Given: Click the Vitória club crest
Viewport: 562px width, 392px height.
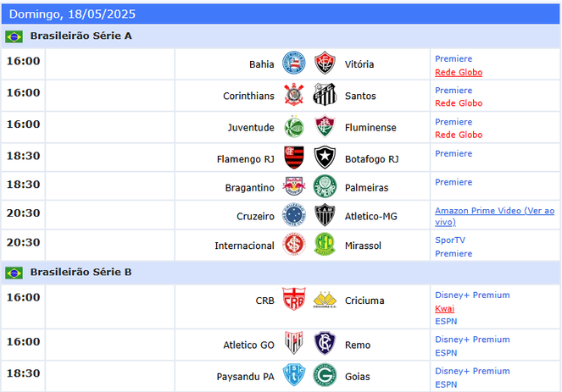Looking at the screenshot, I should pos(325,63).
